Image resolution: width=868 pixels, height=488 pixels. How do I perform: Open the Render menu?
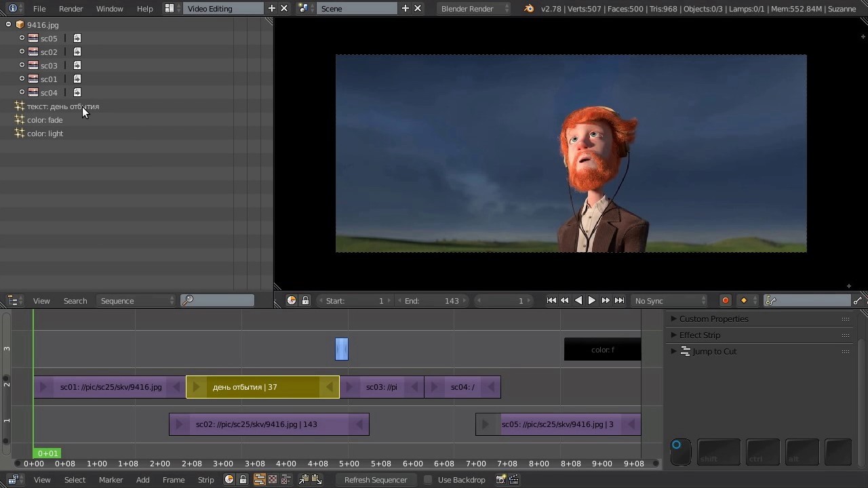tap(71, 9)
